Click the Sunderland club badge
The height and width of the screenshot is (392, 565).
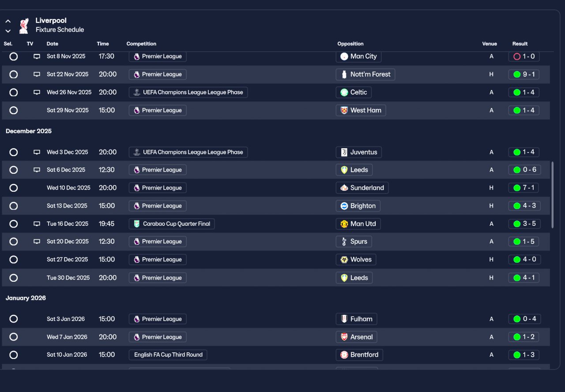[344, 188]
